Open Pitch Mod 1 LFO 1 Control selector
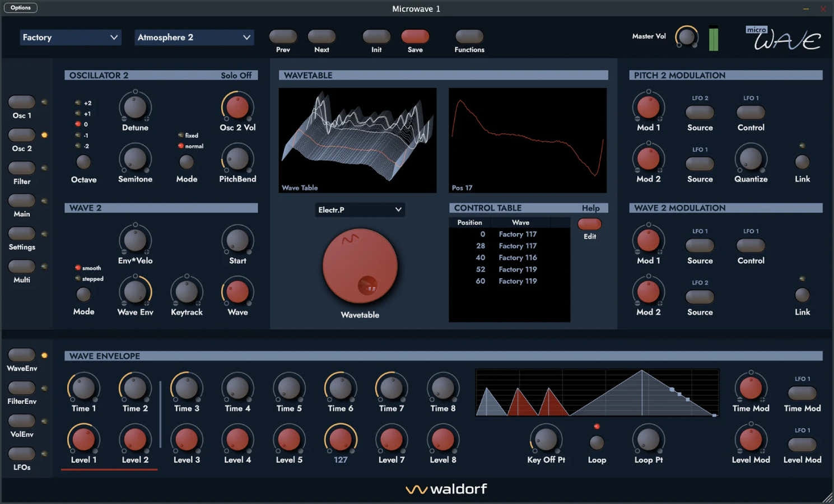 (x=751, y=112)
